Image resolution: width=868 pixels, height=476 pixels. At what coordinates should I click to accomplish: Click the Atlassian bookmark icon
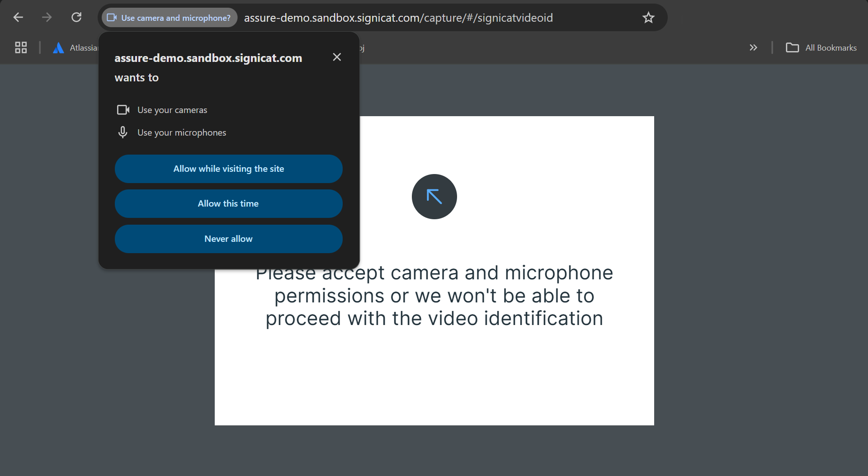tap(58, 47)
